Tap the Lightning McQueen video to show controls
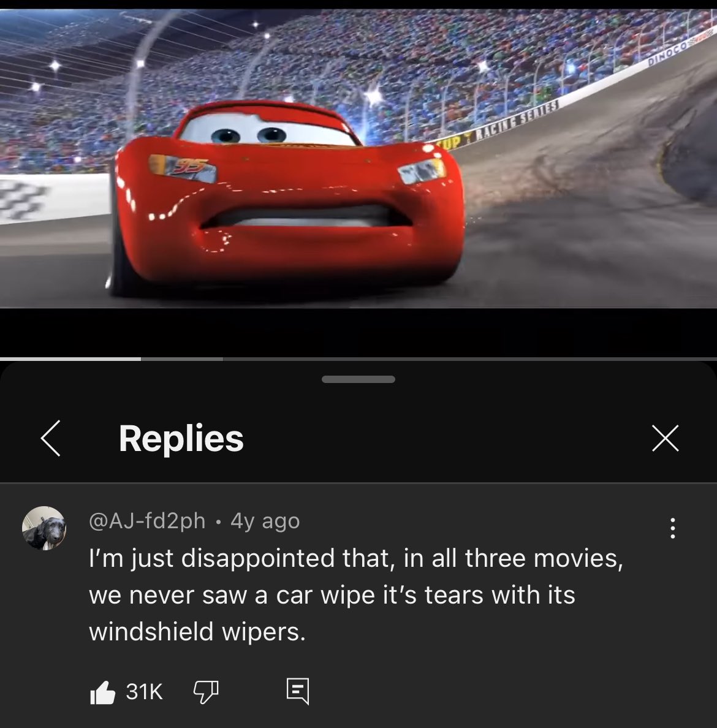 [x=358, y=158]
